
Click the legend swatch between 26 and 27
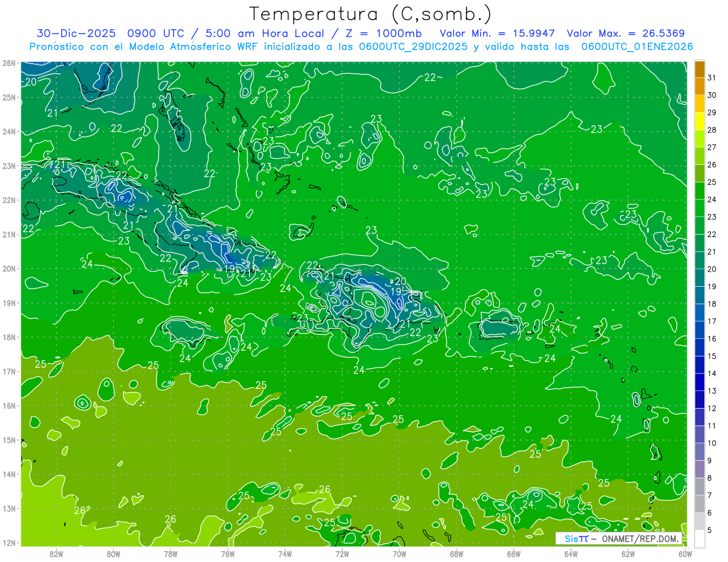pyautogui.click(x=699, y=156)
